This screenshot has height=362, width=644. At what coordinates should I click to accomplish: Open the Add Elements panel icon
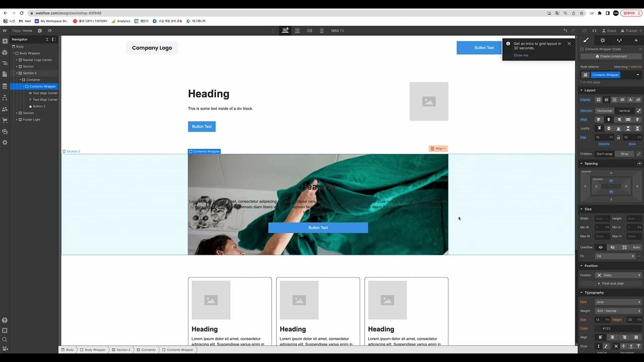[x=5, y=41]
